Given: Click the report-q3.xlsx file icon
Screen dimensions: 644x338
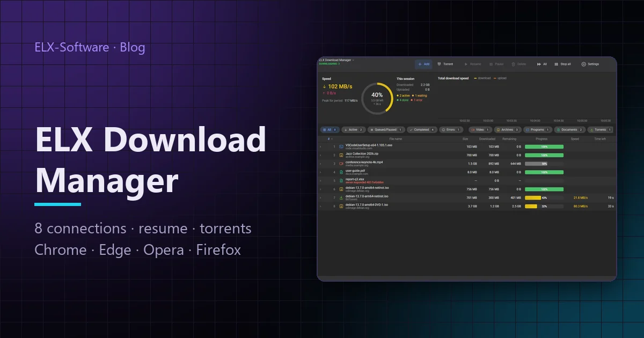Looking at the screenshot, I should click(x=341, y=181).
